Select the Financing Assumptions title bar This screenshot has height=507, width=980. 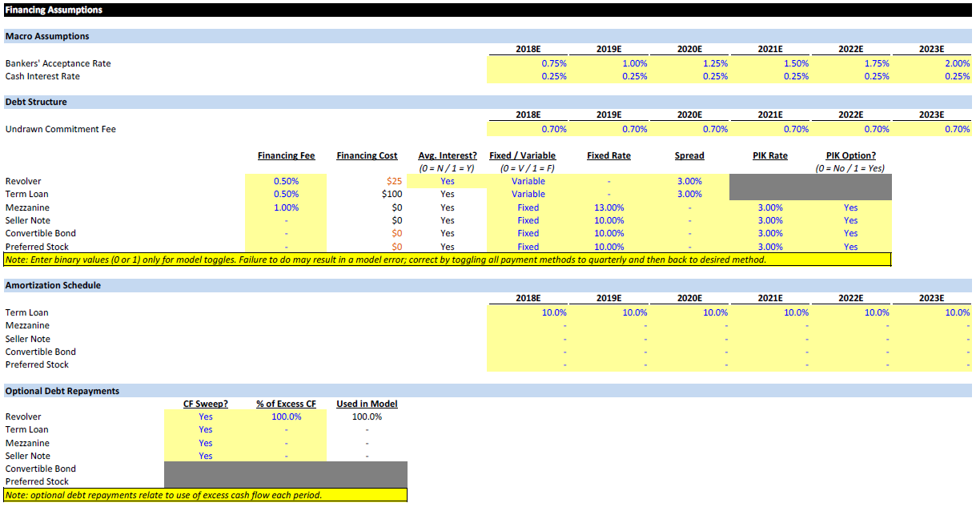tap(489, 10)
